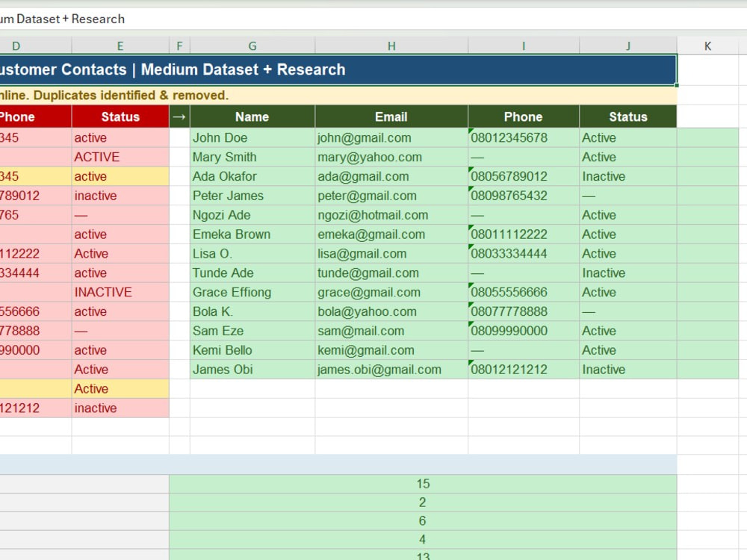Select column J header
Image resolution: width=747 pixels, height=560 pixels.
(x=628, y=46)
